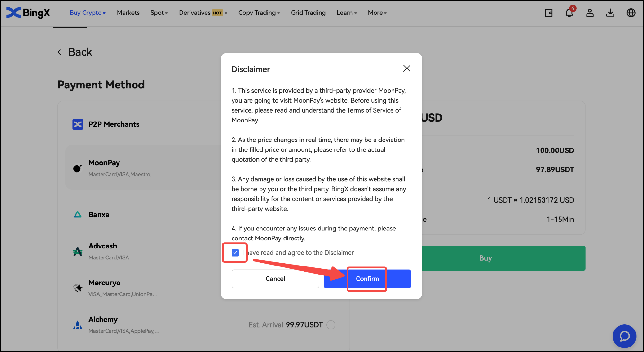This screenshot has width=644, height=352.
Task: Click Est. Arrival 99.97USDT text
Action: click(286, 325)
